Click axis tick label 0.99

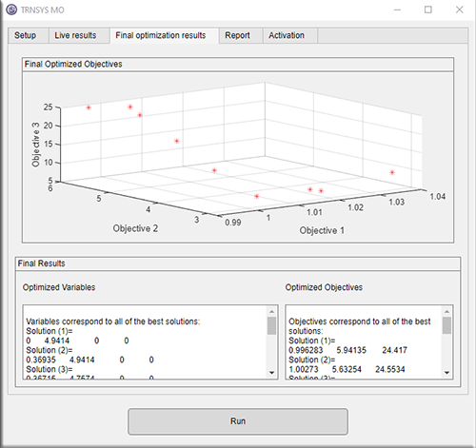[233, 223]
